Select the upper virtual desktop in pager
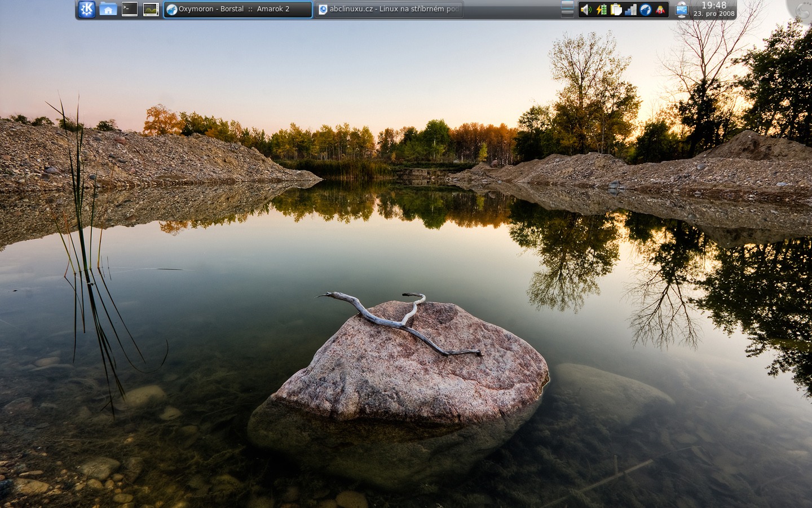The width and height of the screenshot is (812, 508). point(567,5)
